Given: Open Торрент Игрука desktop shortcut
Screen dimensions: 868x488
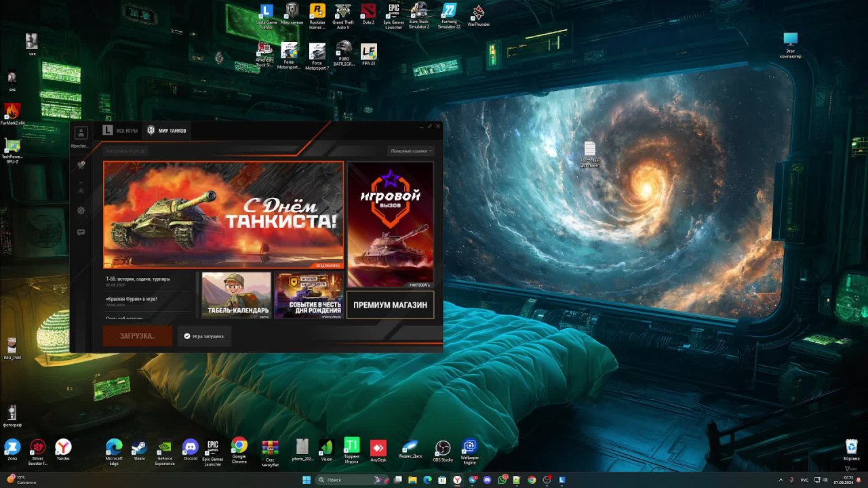Looking at the screenshot, I should click(351, 451).
